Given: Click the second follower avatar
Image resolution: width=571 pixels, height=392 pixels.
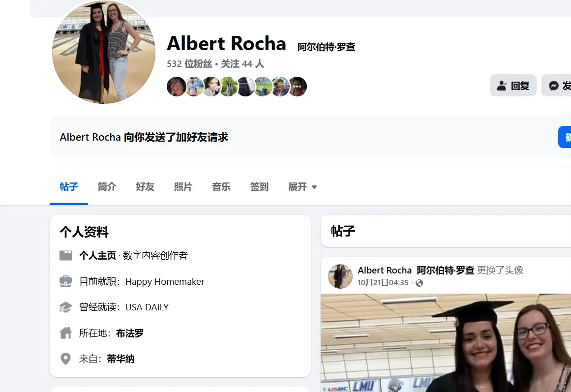Looking at the screenshot, I should tap(194, 87).
